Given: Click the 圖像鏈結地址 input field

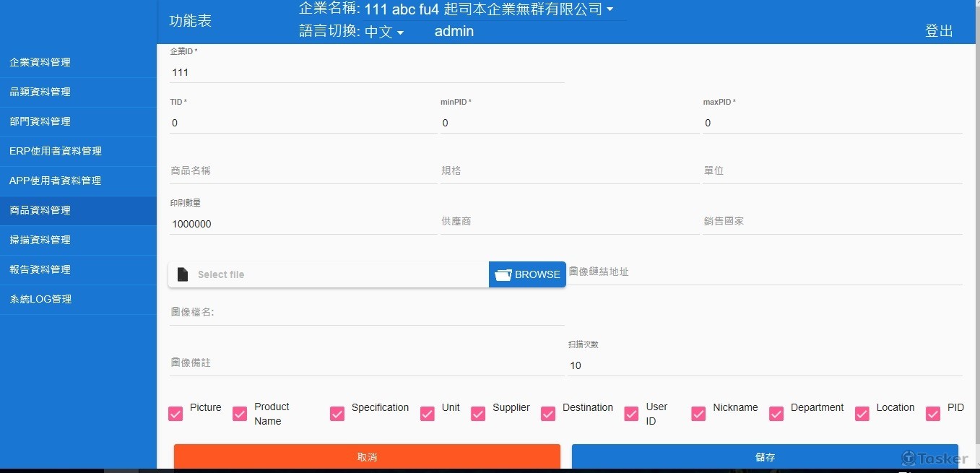Looking at the screenshot, I should pyautogui.click(x=765, y=272).
